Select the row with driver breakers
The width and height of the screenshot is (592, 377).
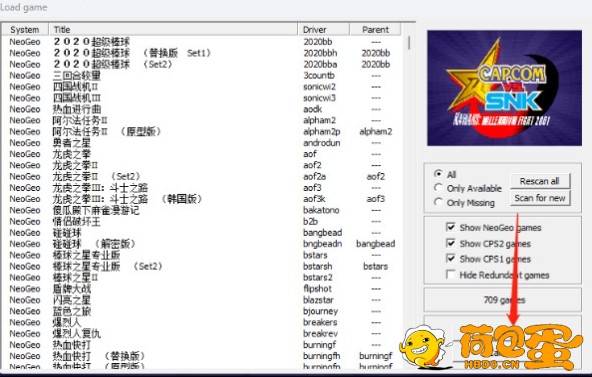point(202,323)
